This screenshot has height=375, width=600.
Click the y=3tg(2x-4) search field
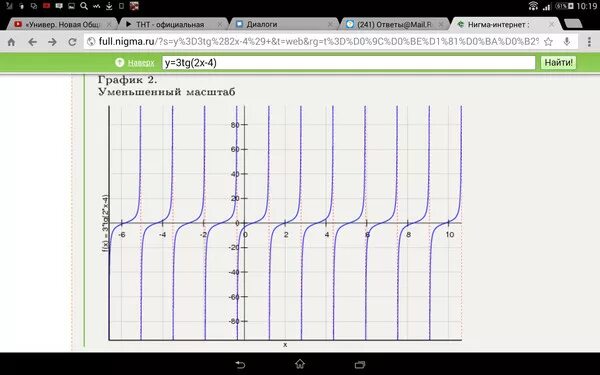(349, 63)
